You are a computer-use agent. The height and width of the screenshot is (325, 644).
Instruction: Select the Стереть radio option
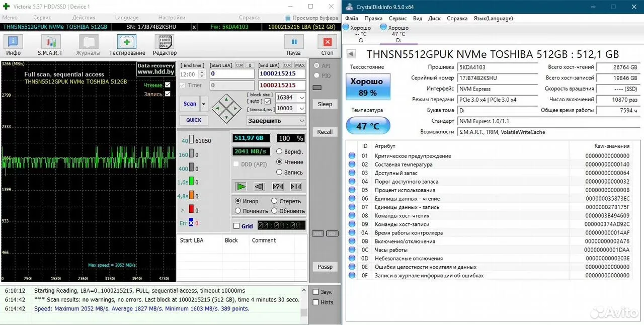(x=274, y=201)
